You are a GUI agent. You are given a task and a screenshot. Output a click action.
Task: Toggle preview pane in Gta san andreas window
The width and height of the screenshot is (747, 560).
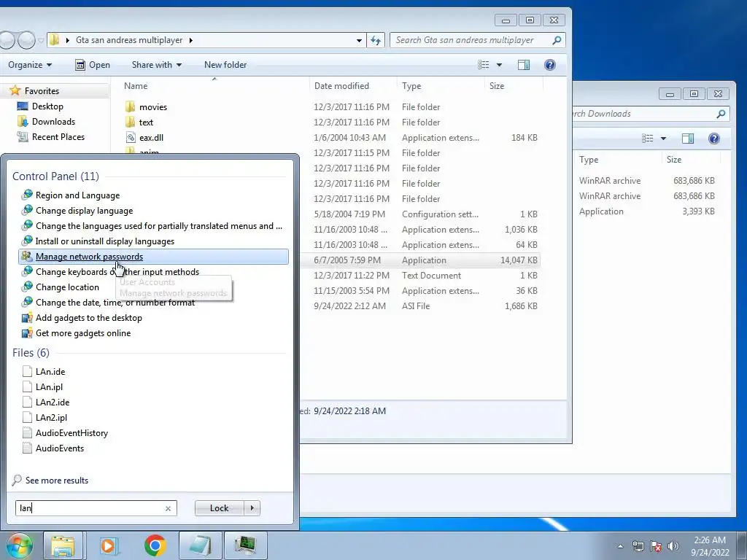(x=524, y=65)
